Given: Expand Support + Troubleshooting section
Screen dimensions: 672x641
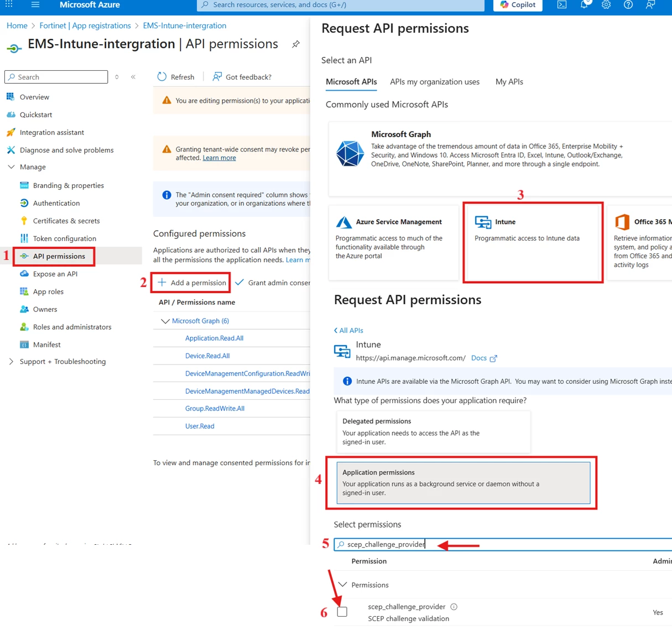Looking at the screenshot, I should click(11, 362).
